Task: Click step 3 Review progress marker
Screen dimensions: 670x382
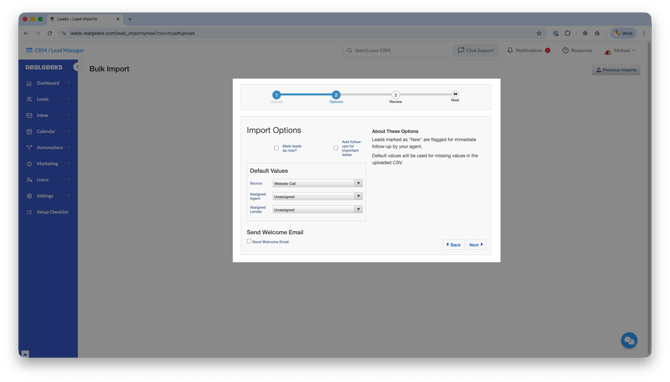Action: [x=395, y=95]
